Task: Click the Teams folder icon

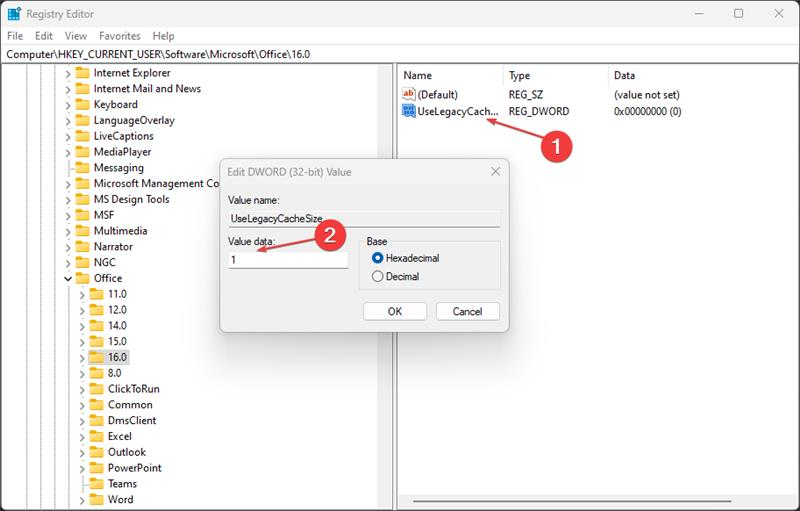Action: click(96, 484)
